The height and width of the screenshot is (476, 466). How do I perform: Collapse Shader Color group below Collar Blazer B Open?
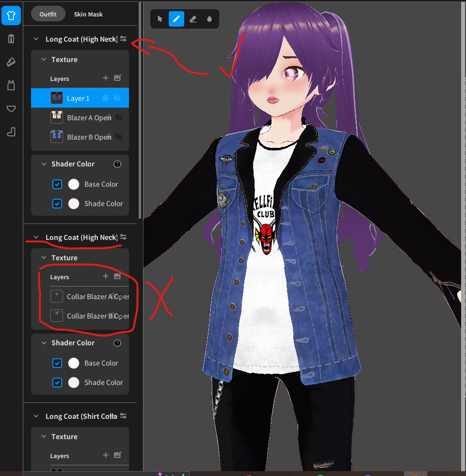pyautogui.click(x=44, y=343)
